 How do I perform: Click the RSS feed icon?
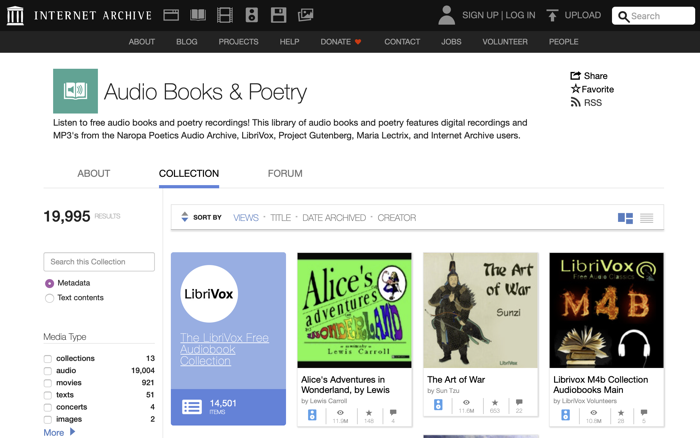point(575,102)
